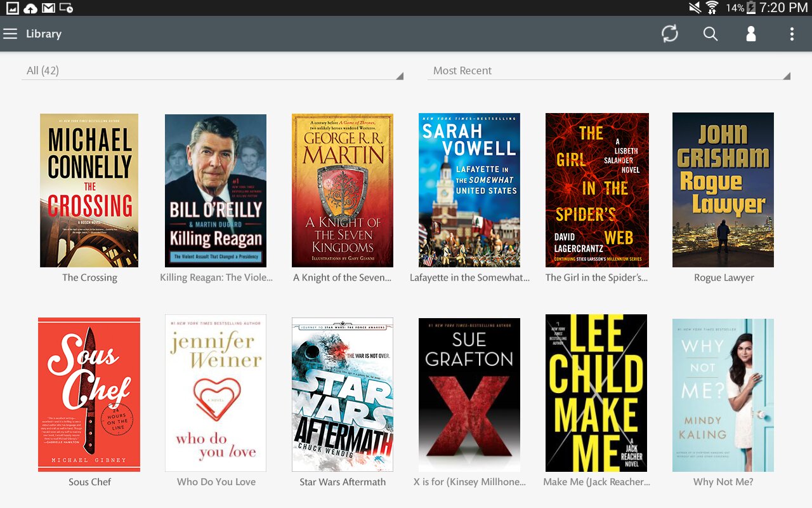The width and height of the screenshot is (812, 508).
Task: Open search with magnifier icon
Action: 710,34
